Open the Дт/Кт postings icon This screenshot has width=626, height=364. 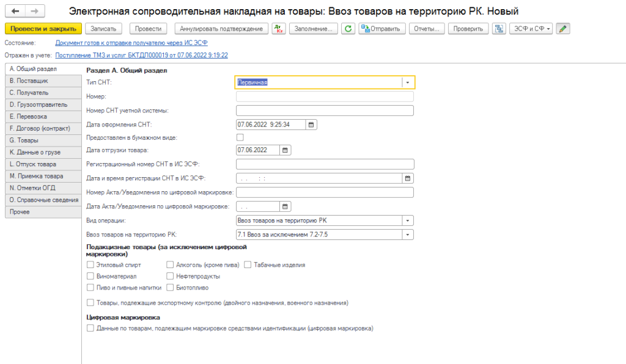click(x=278, y=29)
